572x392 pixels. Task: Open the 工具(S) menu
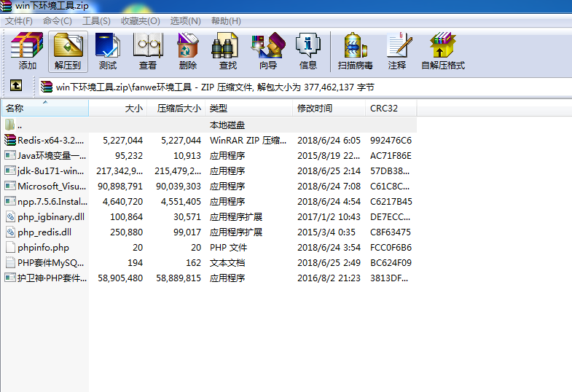click(x=96, y=21)
